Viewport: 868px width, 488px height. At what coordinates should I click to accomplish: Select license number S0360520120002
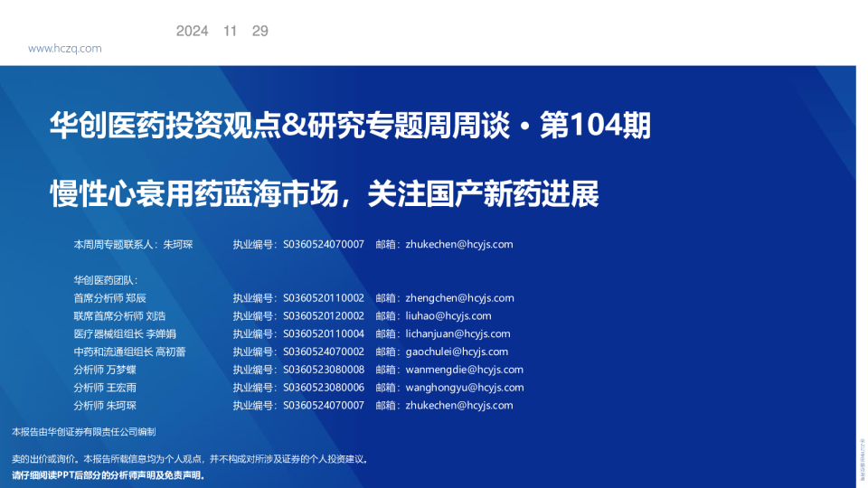323,315
